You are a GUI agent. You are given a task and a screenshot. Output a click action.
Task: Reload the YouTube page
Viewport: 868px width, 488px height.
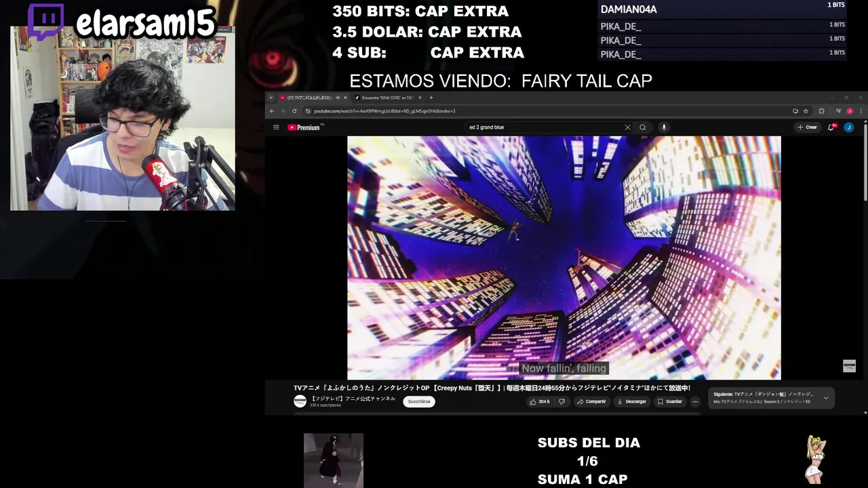(294, 111)
